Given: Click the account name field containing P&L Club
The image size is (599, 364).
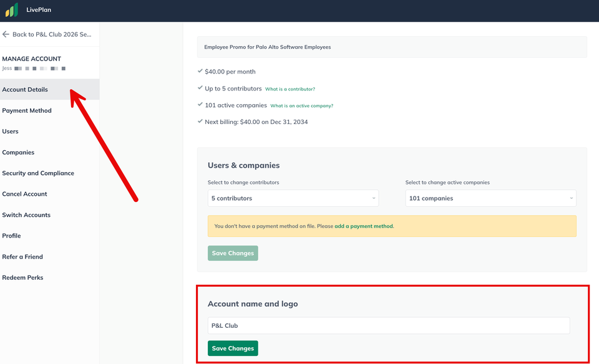Looking at the screenshot, I should [389, 325].
